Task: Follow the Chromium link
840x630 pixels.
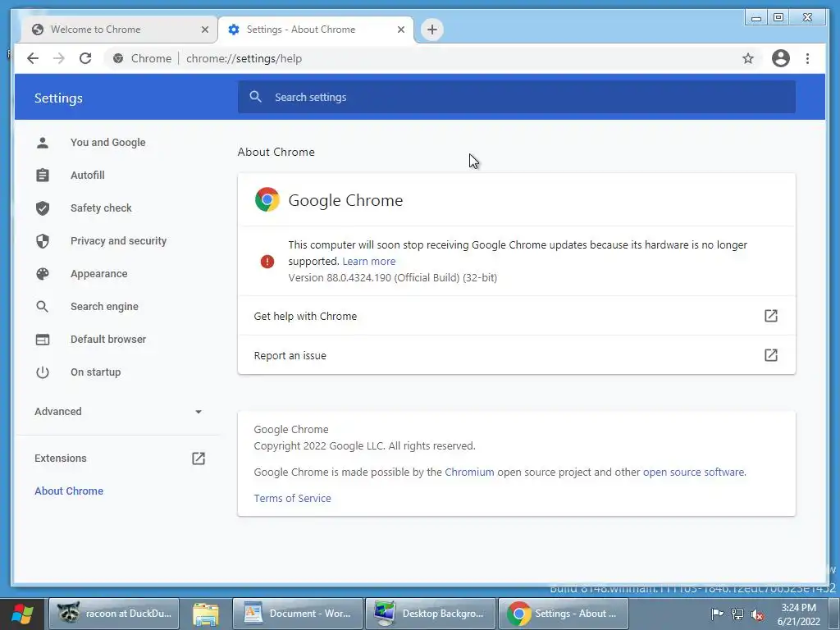Action: click(x=469, y=472)
